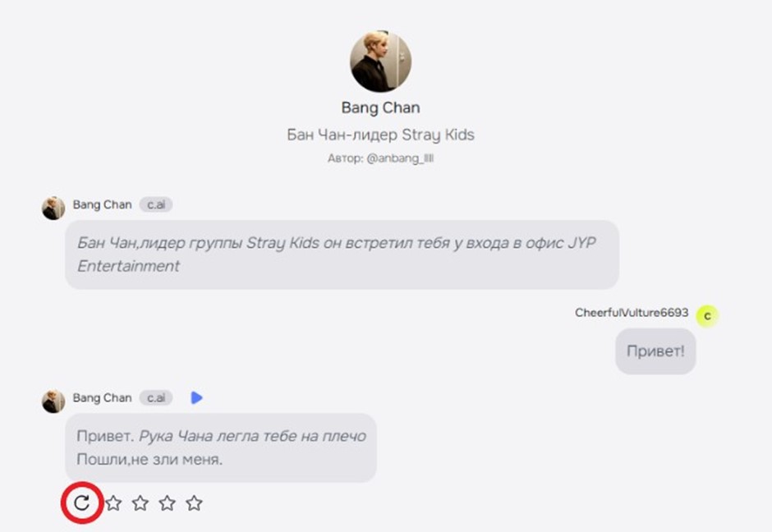The width and height of the screenshot is (772, 532).
Task: Click the small avatar beside the greeting message
Action: [x=53, y=208]
